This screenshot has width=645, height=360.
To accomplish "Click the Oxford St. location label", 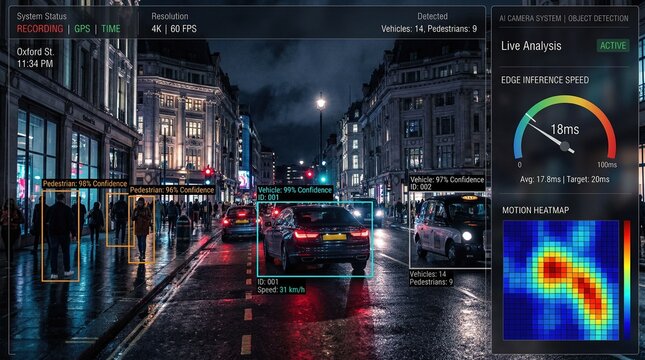I will point(35,52).
